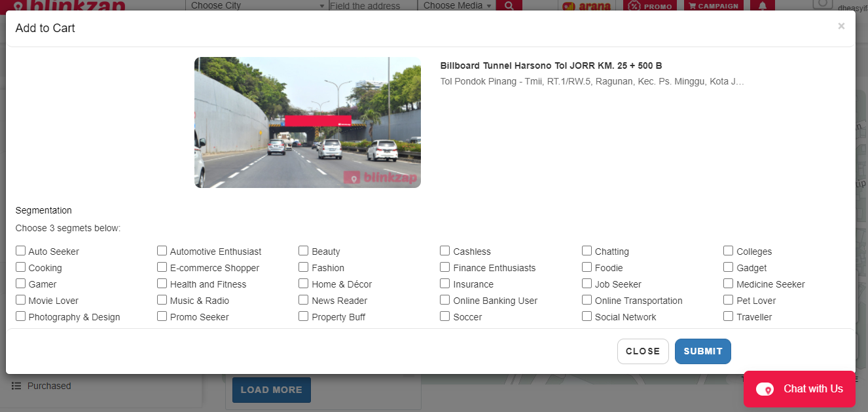Click the billboard tunnel preview image
This screenshot has height=412, width=868.
point(308,122)
